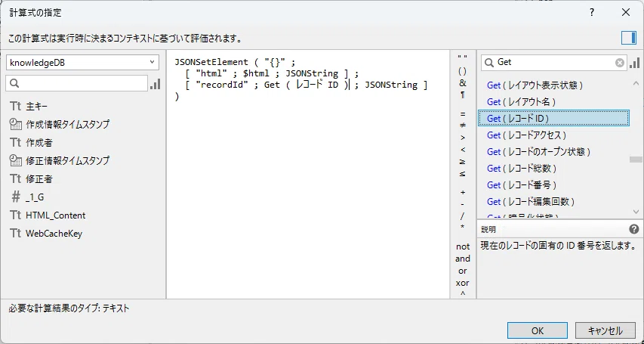The height and width of the screenshot is (344, 644).
Task: Select the 修正者 field
Action: click(x=39, y=179)
